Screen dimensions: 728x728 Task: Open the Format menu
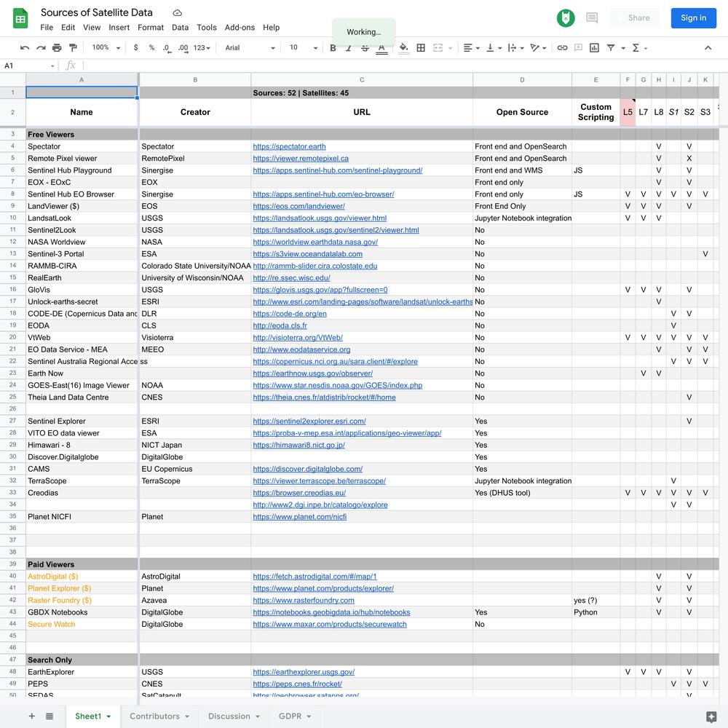(151, 28)
